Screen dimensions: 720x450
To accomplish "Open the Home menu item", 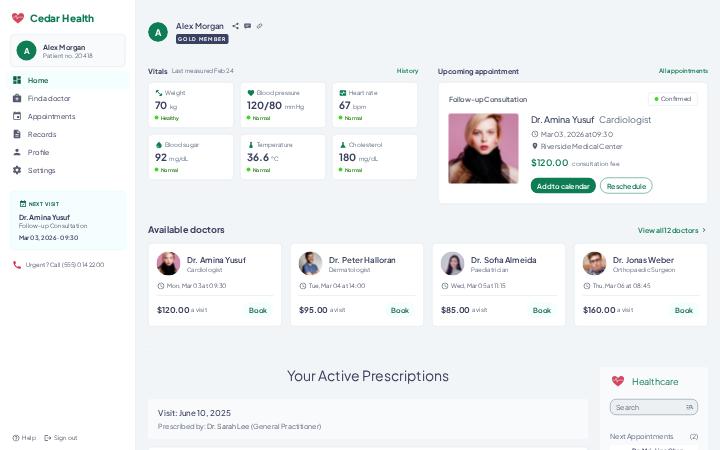I will coord(69,80).
